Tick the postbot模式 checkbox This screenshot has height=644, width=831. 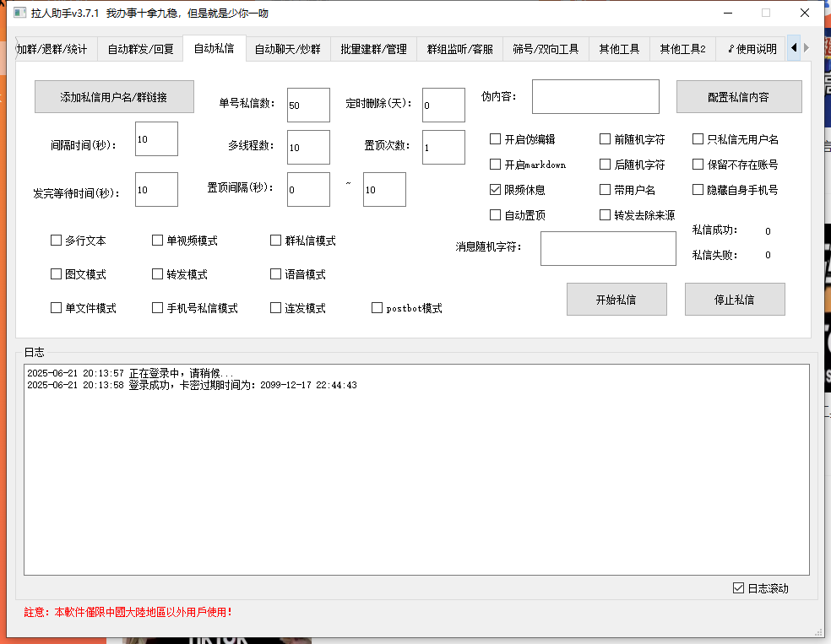pyautogui.click(x=377, y=308)
